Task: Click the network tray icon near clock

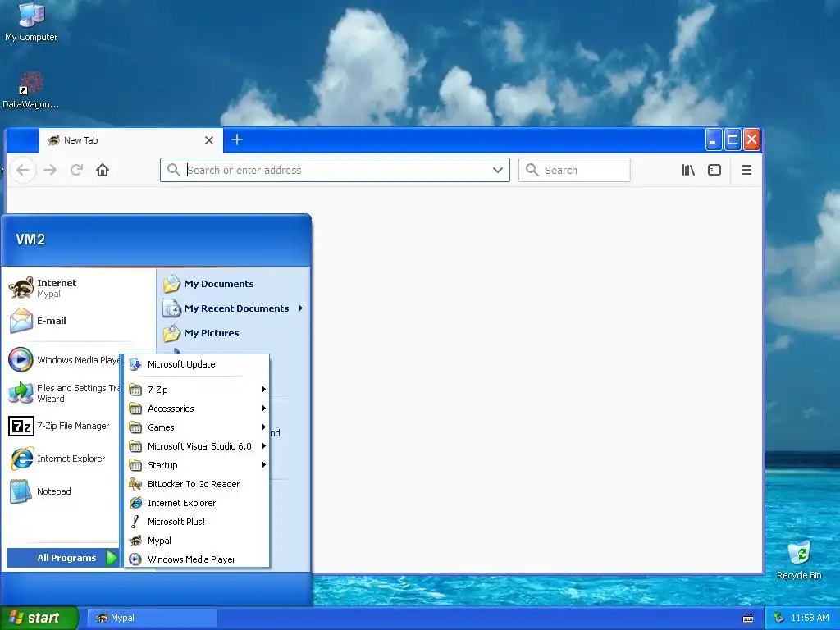Action: coord(779,618)
